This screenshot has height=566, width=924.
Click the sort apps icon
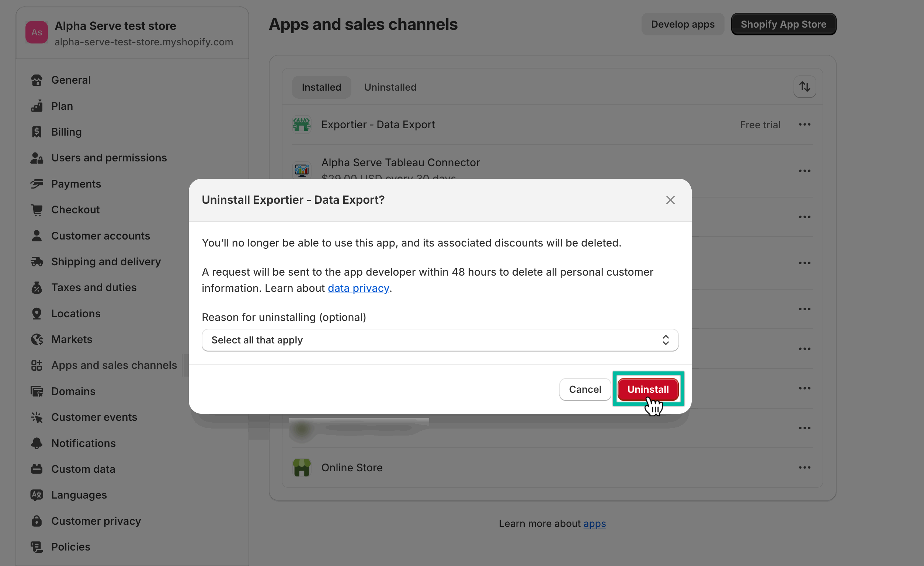point(805,87)
